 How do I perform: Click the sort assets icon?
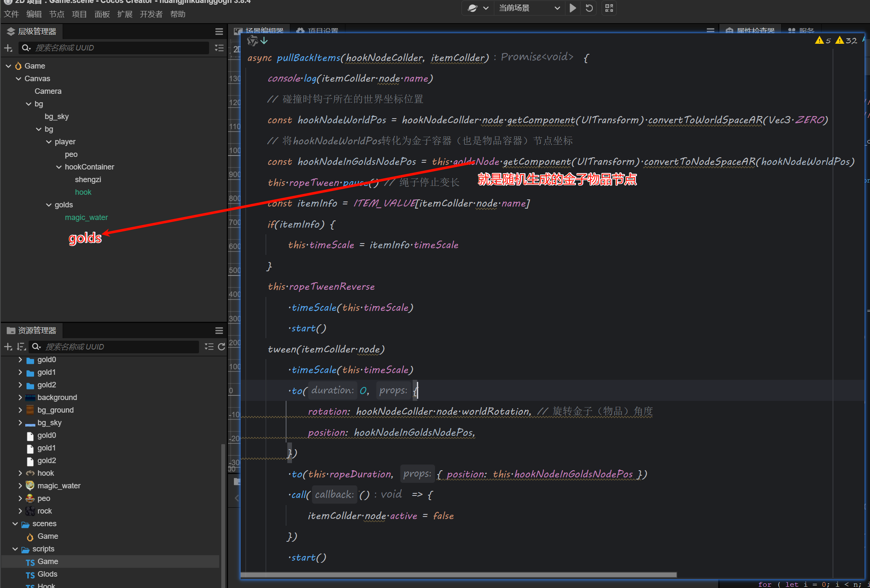[x=21, y=347]
